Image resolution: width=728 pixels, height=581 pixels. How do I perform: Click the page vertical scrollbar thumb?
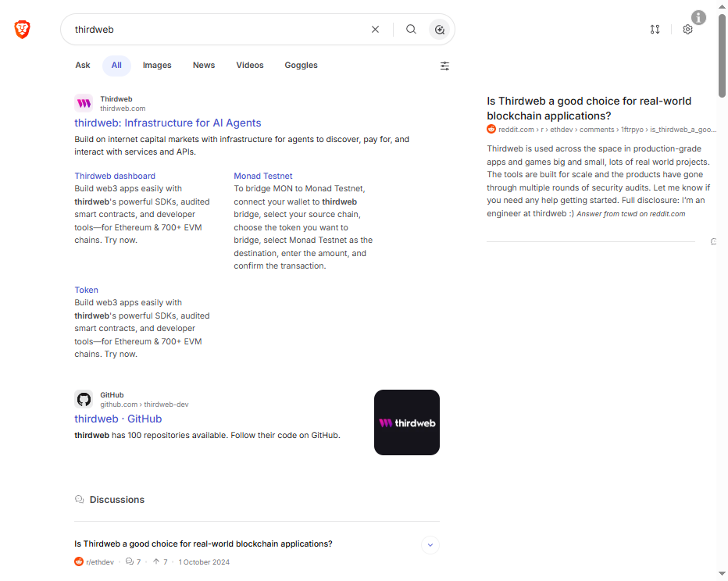pyautogui.click(x=722, y=55)
